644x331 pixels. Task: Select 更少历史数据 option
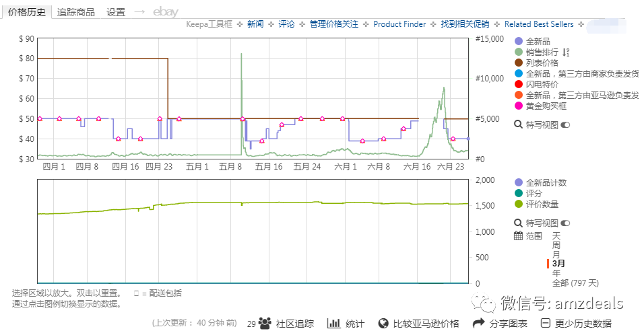point(583,324)
